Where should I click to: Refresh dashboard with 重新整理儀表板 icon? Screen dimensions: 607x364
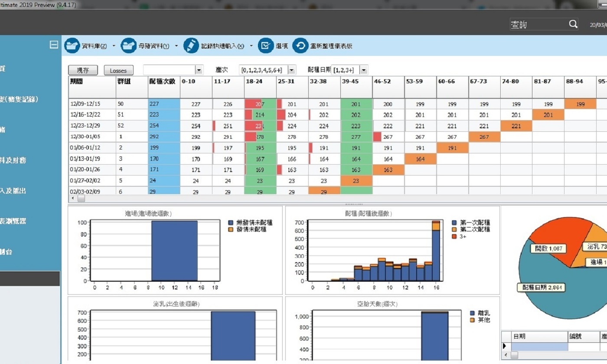coord(300,46)
